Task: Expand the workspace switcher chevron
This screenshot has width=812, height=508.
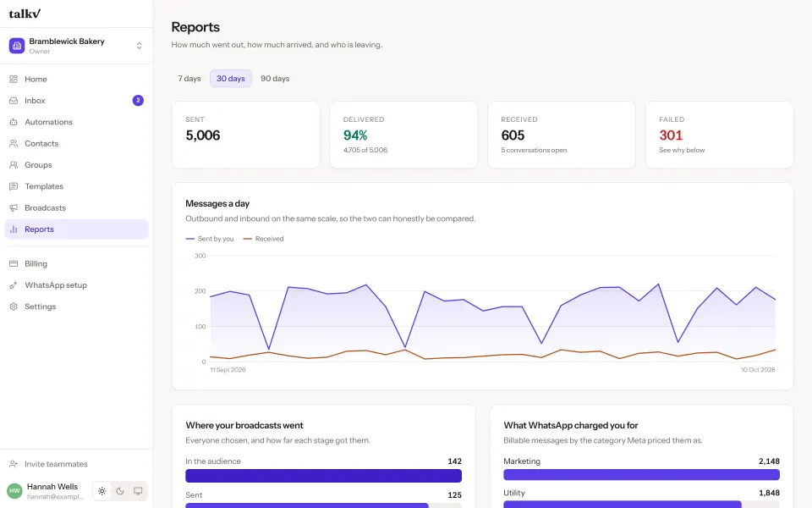Action: [x=139, y=46]
